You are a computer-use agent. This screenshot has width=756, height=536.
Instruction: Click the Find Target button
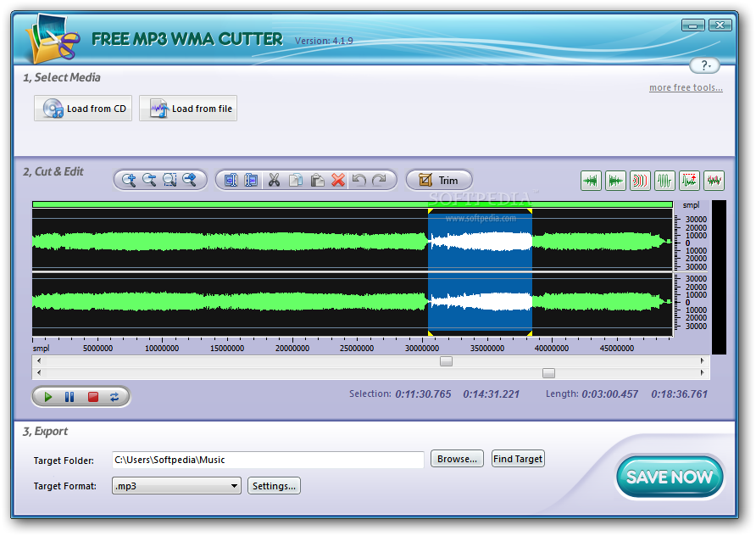[x=518, y=459]
